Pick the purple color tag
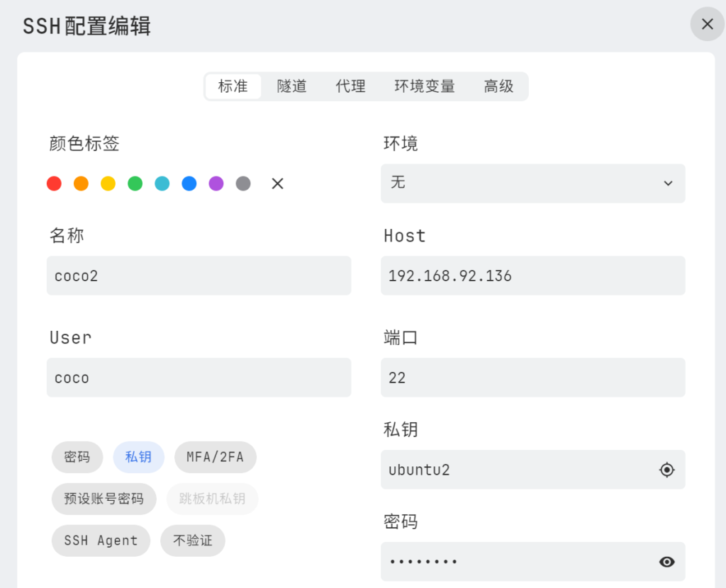 click(216, 183)
